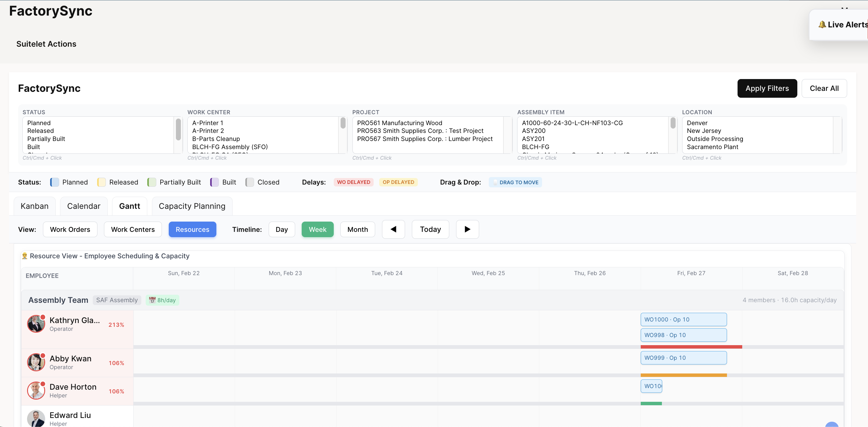Select PRO561 Manufacturing Wood in Project list

[x=399, y=123]
